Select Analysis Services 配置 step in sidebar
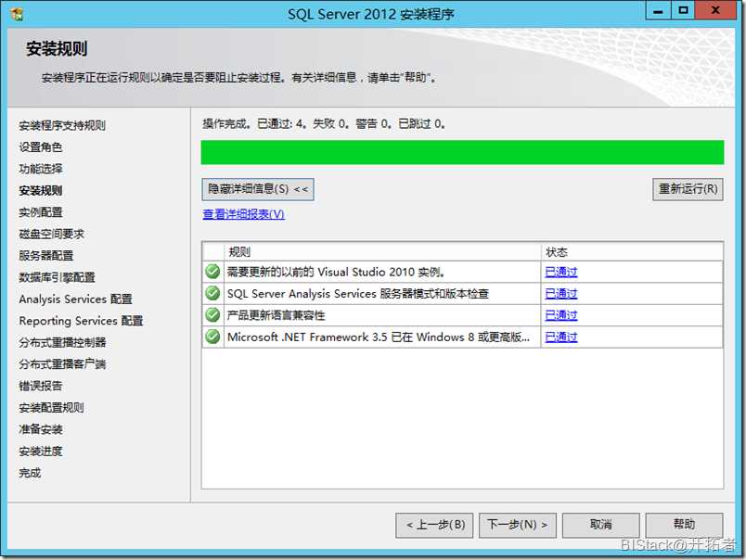The height and width of the screenshot is (560, 746). tap(76, 299)
